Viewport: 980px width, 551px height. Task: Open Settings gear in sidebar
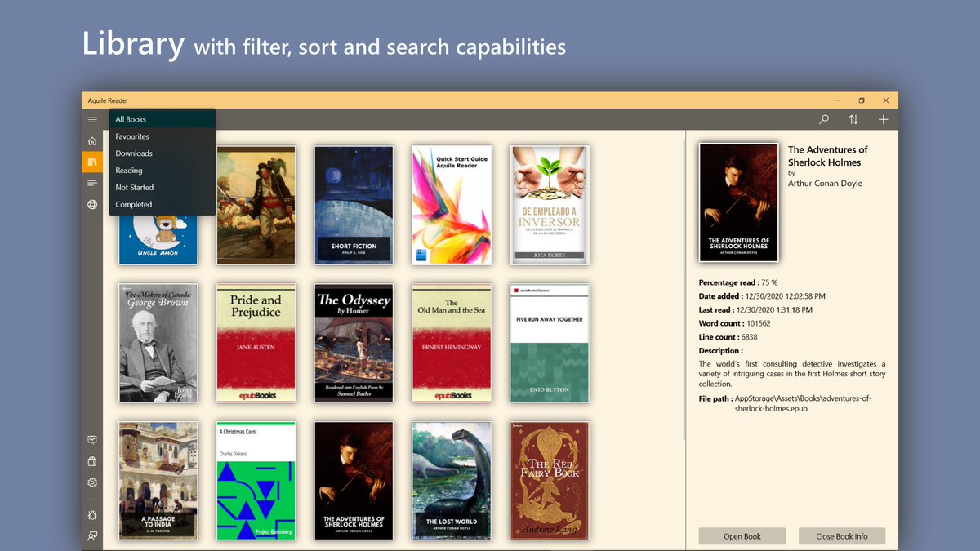pos(92,482)
